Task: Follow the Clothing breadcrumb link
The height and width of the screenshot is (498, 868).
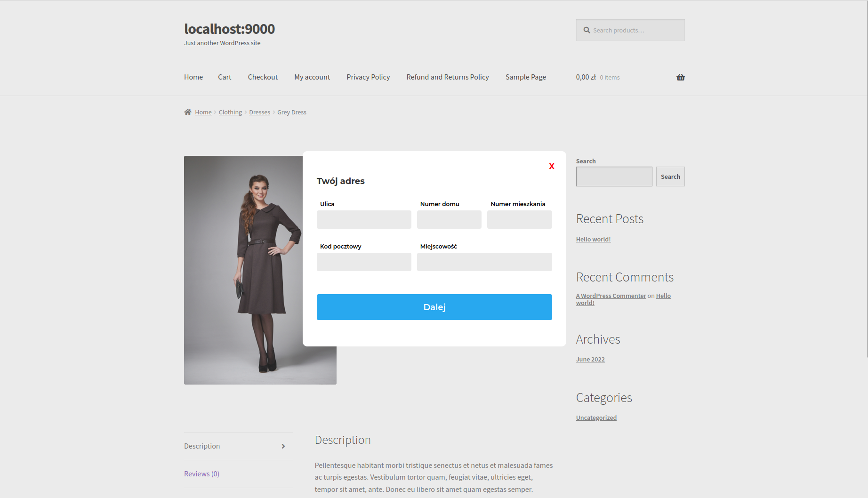Action: [x=230, y=112]
